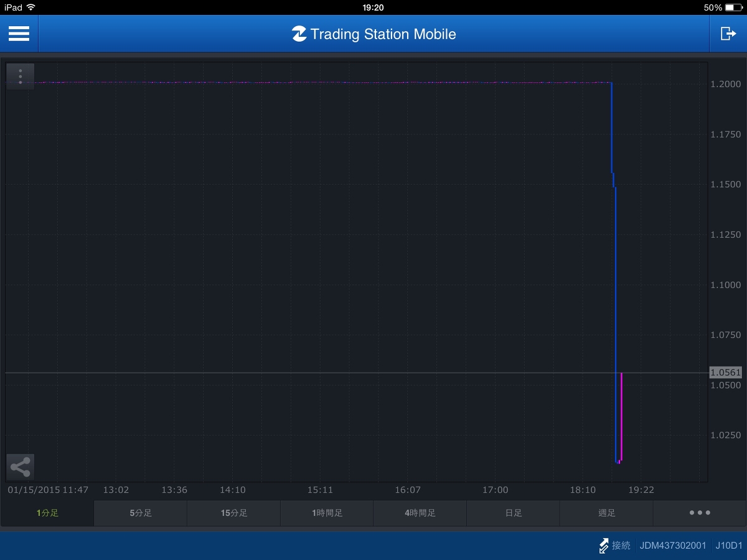Image resolution: width=747 pixels, height=560 pixels.
Task: Switch to 日足 daily chart
Action: pyautogui.click(x=514, y=513)
